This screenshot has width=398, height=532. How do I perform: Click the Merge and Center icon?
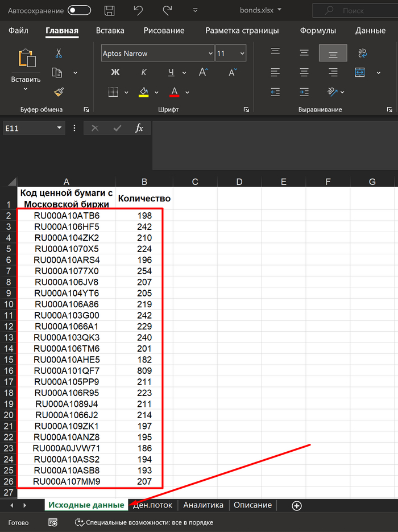coord(360,72)
